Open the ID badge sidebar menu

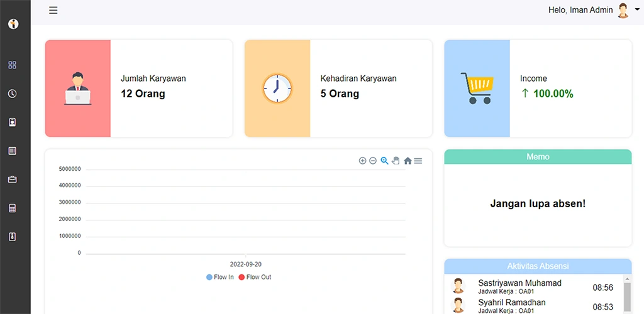(13, 122)
